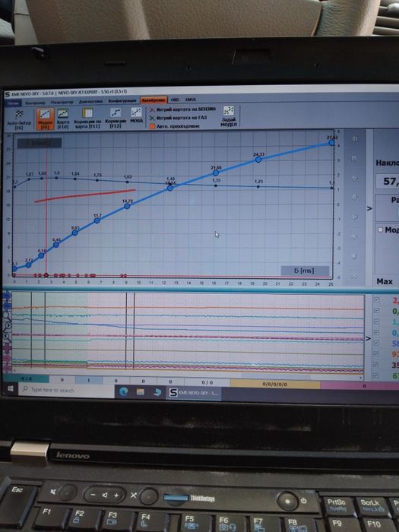Uncheck the red signal checkbox at top of list

point(376,300)
